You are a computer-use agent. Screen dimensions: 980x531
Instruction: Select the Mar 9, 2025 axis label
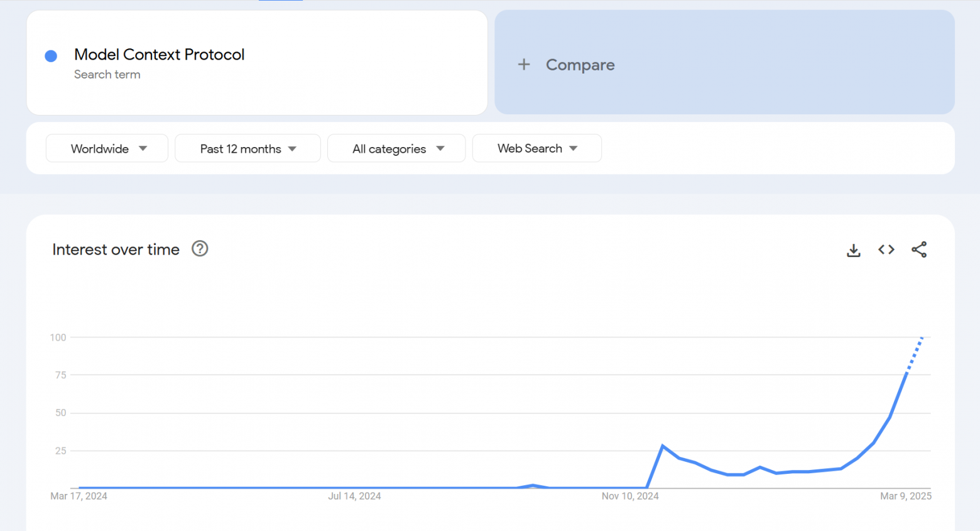click(x=905, y=496)
